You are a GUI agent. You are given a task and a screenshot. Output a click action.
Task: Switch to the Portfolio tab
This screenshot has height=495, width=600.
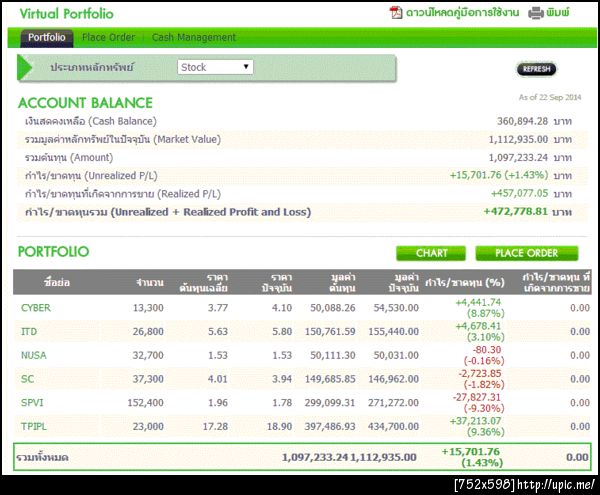tap(47, 37)
